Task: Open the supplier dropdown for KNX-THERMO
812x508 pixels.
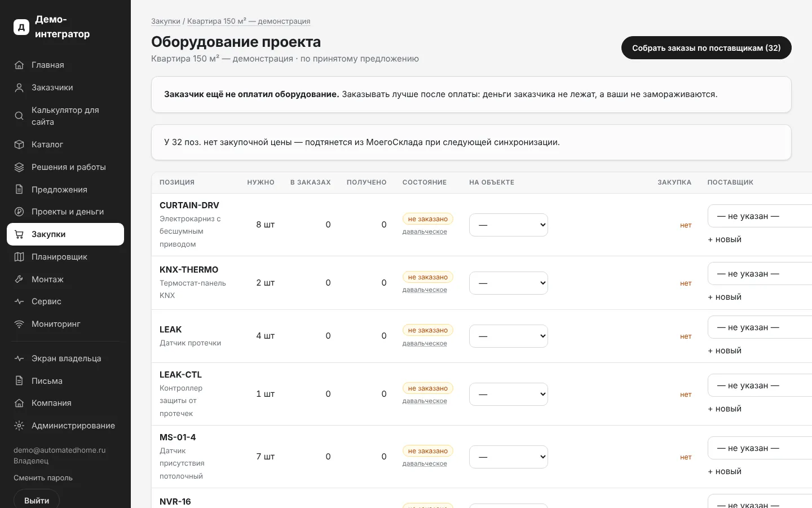Action: [760, 274]
